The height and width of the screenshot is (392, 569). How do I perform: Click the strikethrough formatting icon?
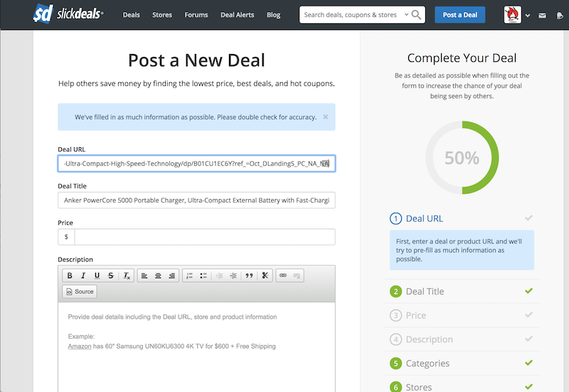[110, 275]
